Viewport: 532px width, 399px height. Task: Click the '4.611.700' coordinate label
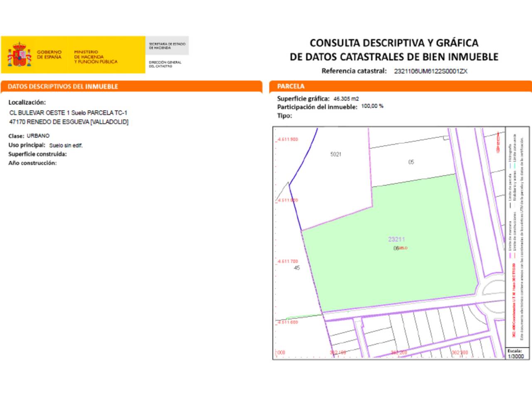(288, 261)
